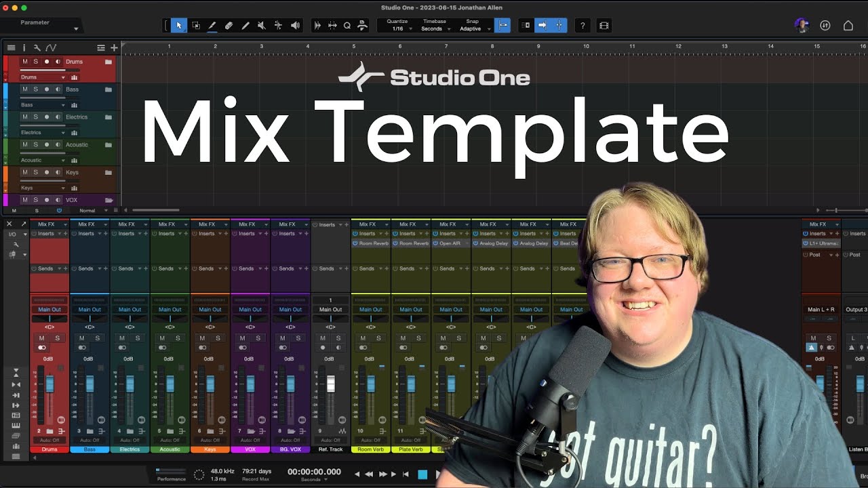Click the Stop transport button
The width and height of the screenshot is (868, 488).
[x=422, y=474]
